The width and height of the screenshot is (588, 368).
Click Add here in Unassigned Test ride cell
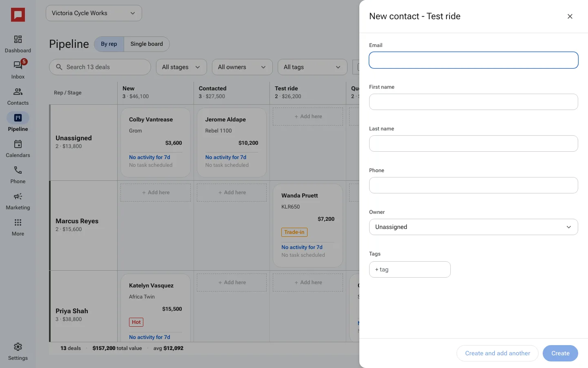point(308,117)
